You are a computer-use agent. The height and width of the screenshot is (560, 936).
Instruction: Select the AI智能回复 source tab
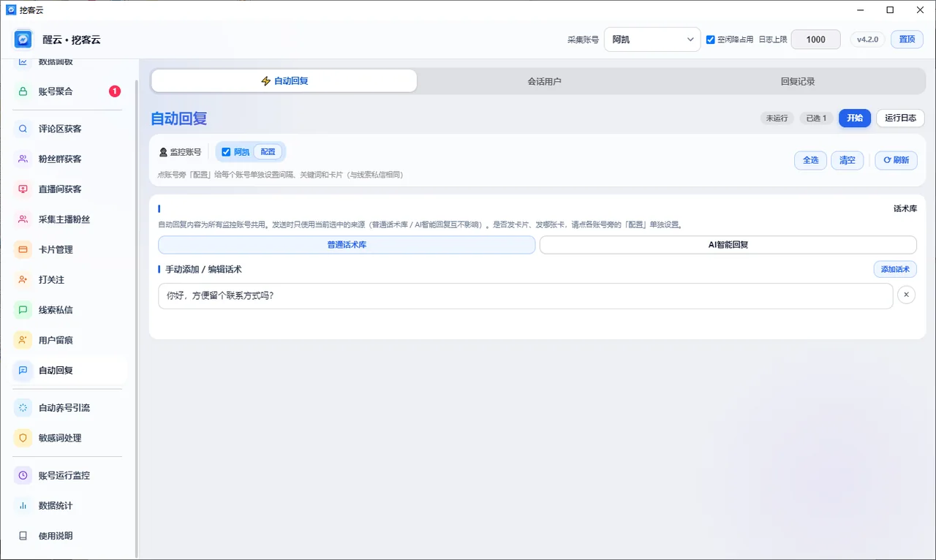(728, 245)
